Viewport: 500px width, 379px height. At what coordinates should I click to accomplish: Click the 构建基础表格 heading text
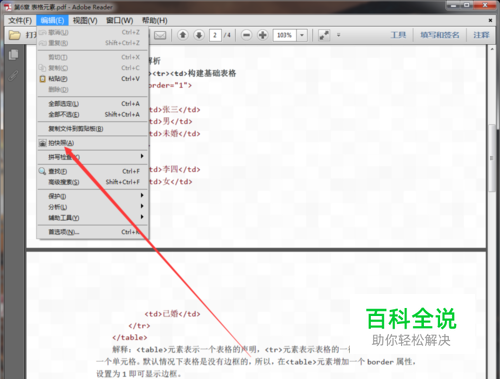pyautogui.click(x=212, y=73)
